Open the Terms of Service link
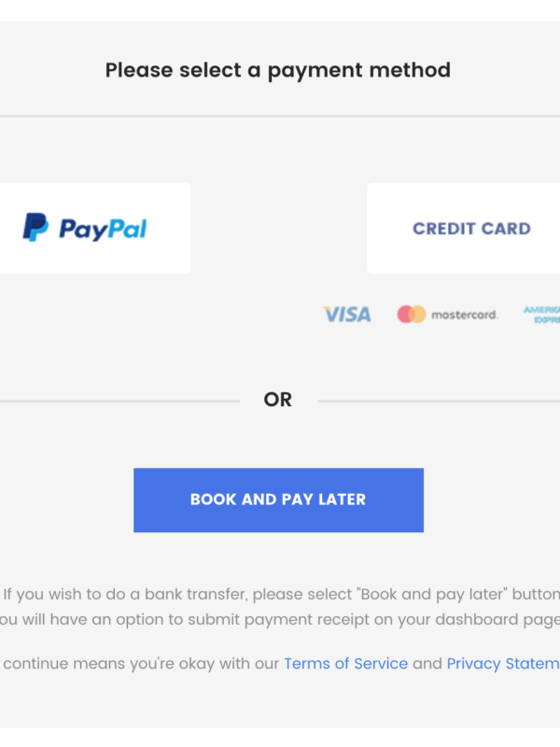This screenshot has width=560, height=747. click(x=345, y=664)
